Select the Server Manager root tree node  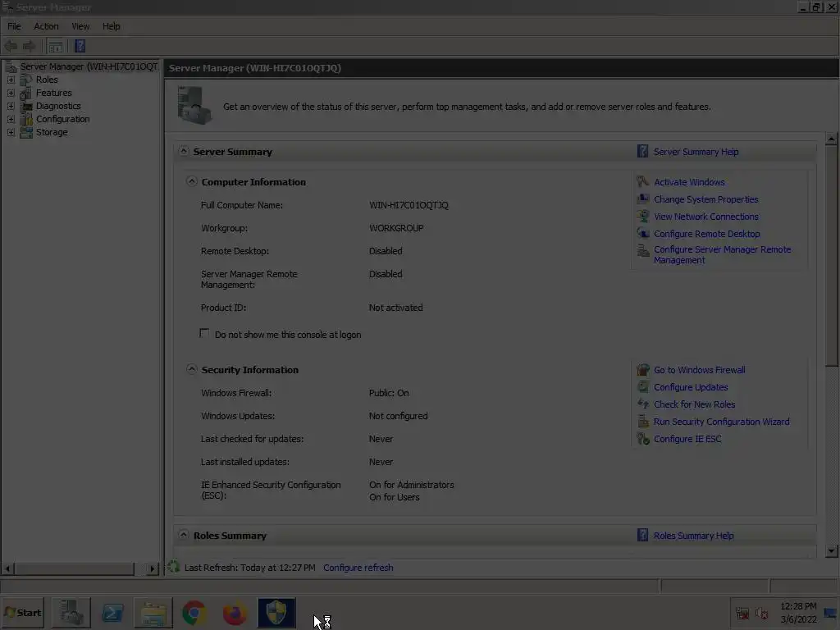(89, 66)
